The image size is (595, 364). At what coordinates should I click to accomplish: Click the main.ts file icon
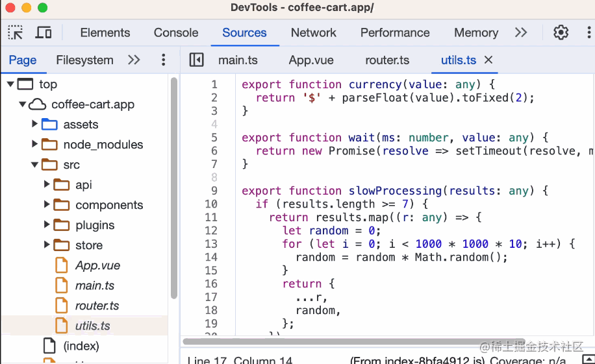[62, 285]
